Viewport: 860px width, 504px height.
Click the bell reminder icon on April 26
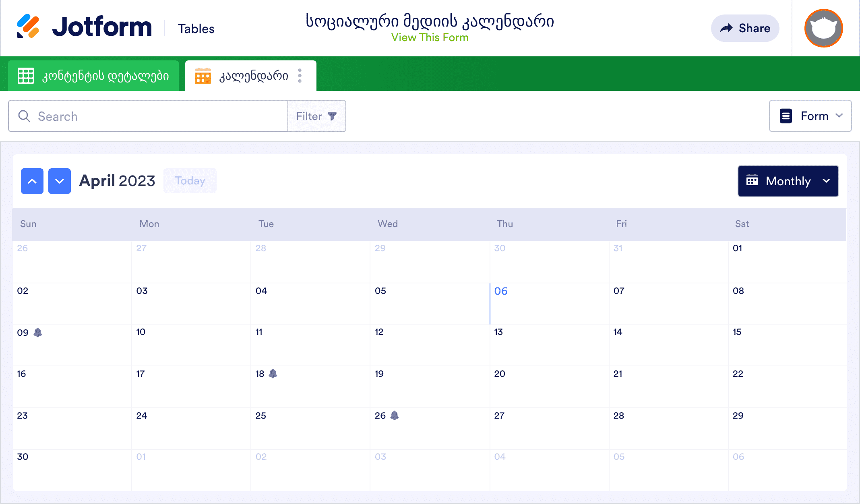coord(395,415)
